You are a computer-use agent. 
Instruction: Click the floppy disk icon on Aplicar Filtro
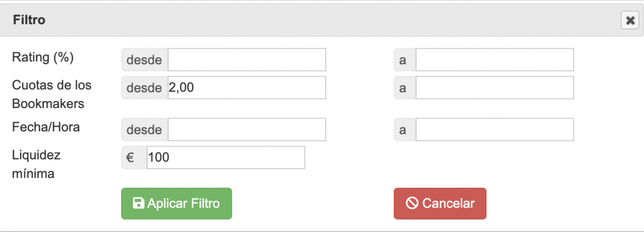tap(138, 204)
